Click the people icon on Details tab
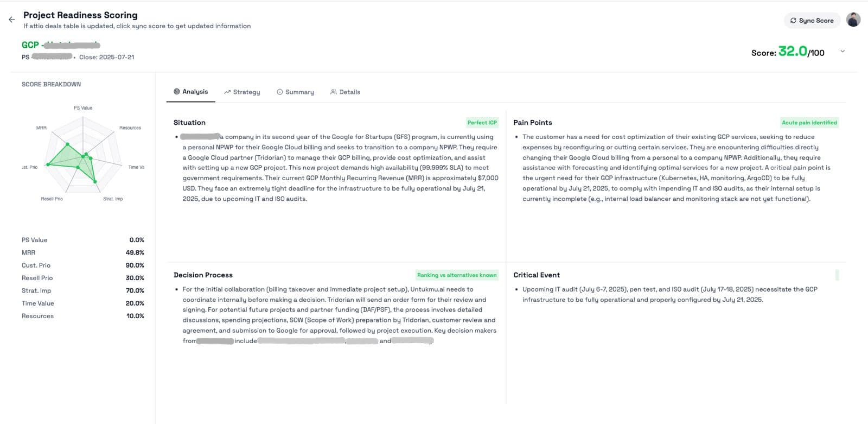868x424 pixels. coord(334,92)
